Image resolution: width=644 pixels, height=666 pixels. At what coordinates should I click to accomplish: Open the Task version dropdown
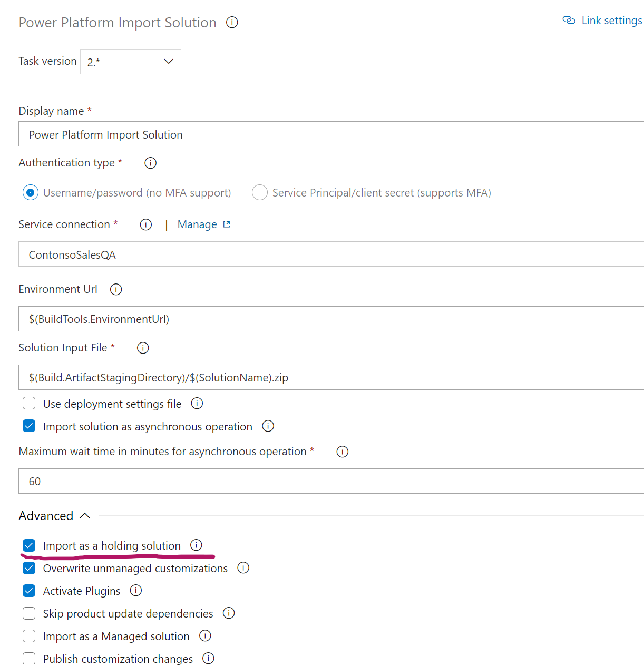pyautogui.click(x=168, y=61)
